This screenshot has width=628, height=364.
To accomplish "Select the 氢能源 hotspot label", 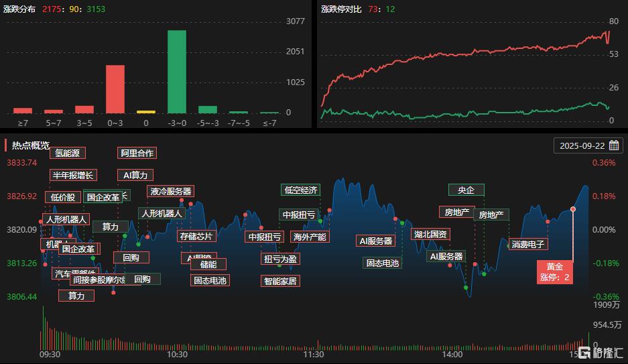I will pyautogui.click(x=67, y=153).
